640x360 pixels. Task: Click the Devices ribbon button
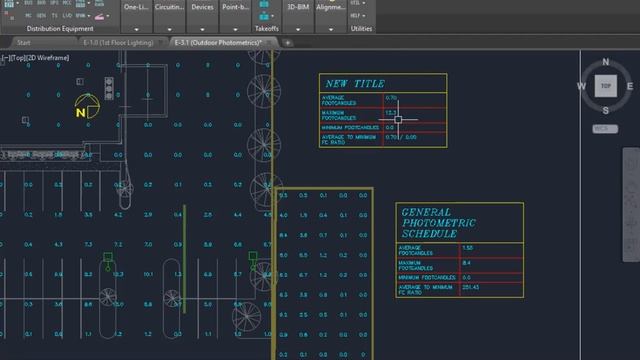pos(202,7)
